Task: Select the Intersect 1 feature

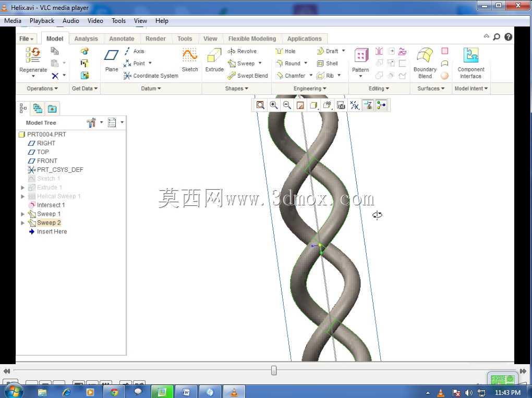Action: coord(47,205)
